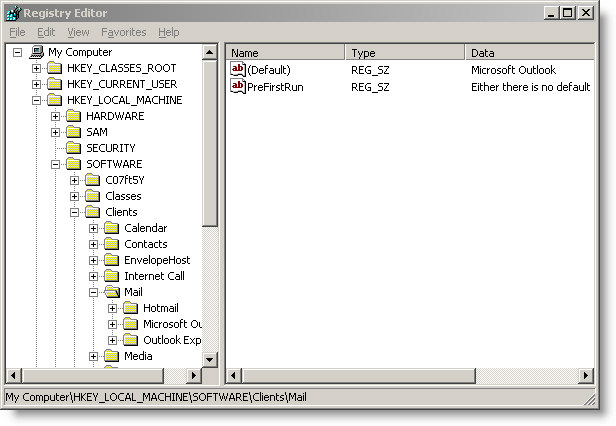Click the (Default) string value icon
The width and height of the screenshot is (616, 426).
[238, 70]
